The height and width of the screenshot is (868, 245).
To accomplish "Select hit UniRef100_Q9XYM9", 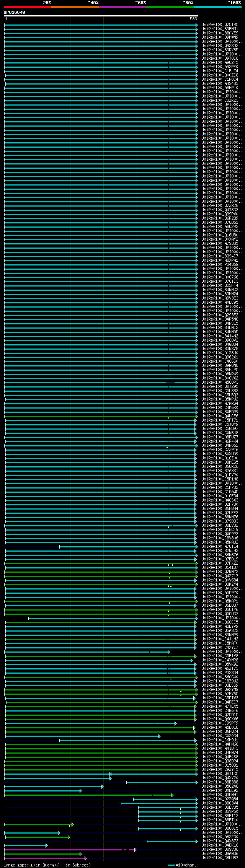I will (220, 689).
